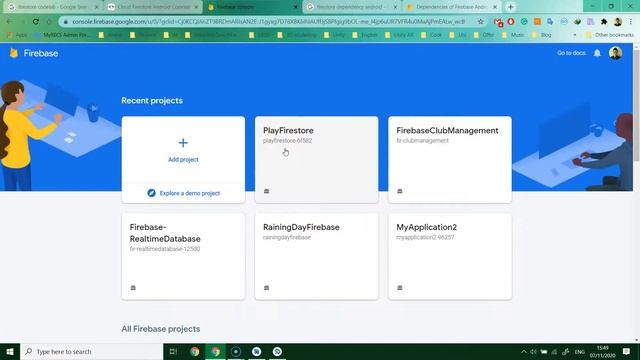Click the Android icon on Firebase-RealtimeDatabase card
The height and width of the screenshot is (360, 640).
[133, 288]
